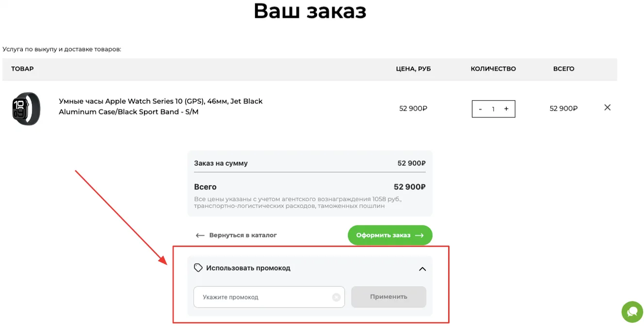
Task: Remove the Apple Watch from the order
Action: tap(607, 108)
